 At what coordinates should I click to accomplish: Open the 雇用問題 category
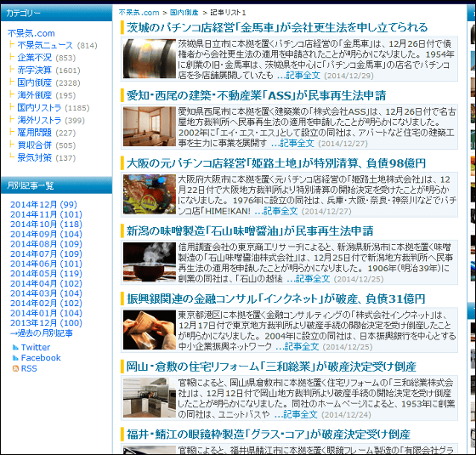click(34, 133)
